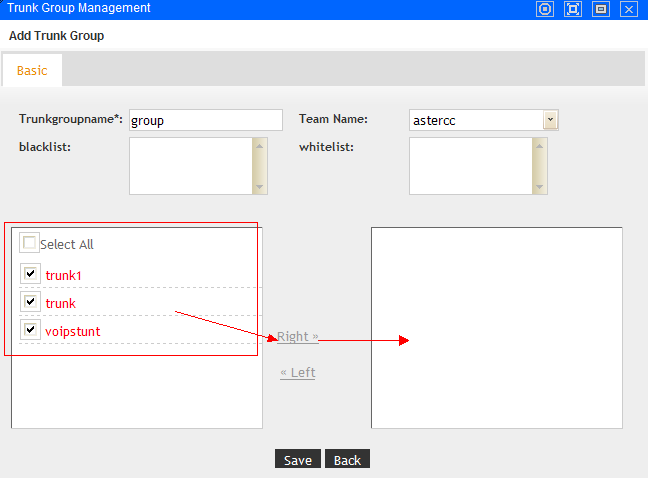Click the Back button
648x478 pixels.
(x=347, y=460)
